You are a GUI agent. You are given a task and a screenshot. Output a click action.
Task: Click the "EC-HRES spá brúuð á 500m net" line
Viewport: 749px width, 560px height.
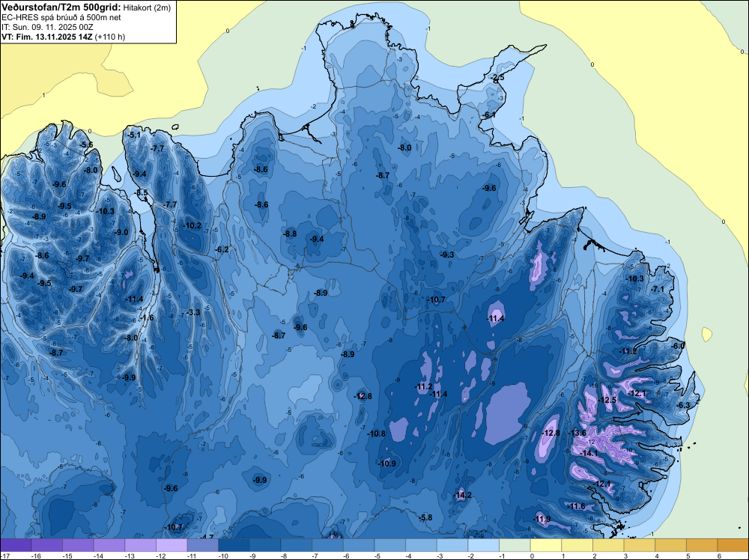click(x=61, y=18)
